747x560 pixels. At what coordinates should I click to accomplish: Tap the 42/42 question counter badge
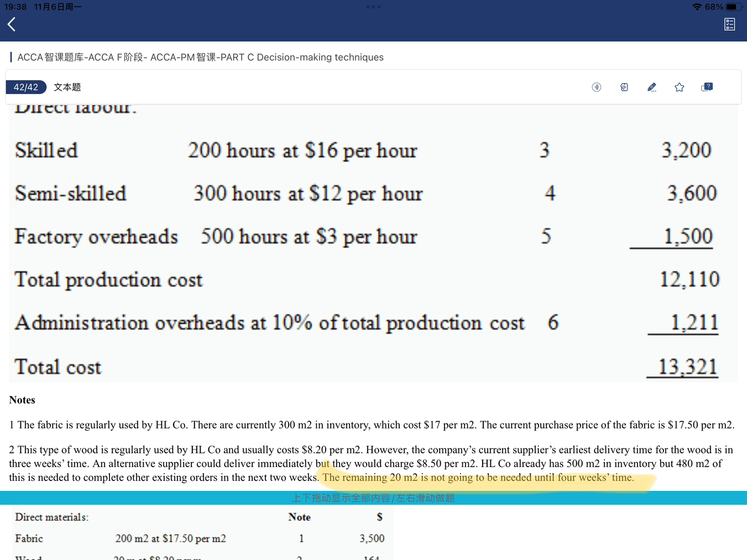(26, 87)
